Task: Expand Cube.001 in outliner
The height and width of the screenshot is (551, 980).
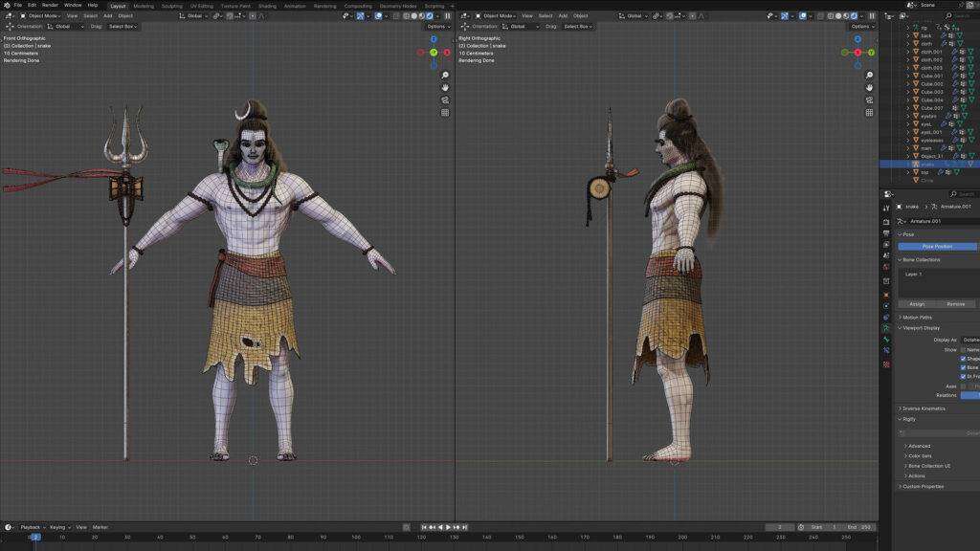Action: point(908,76)
